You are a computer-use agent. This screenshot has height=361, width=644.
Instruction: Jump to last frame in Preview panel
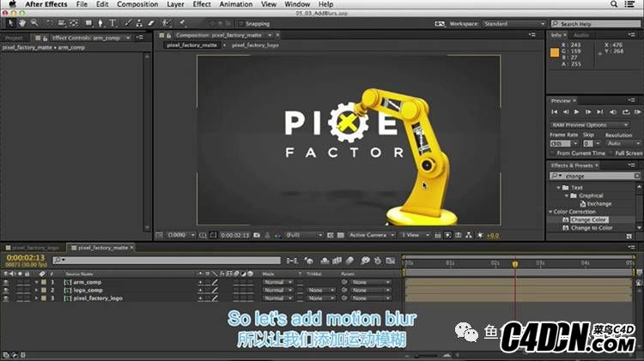tap(599, 111)
